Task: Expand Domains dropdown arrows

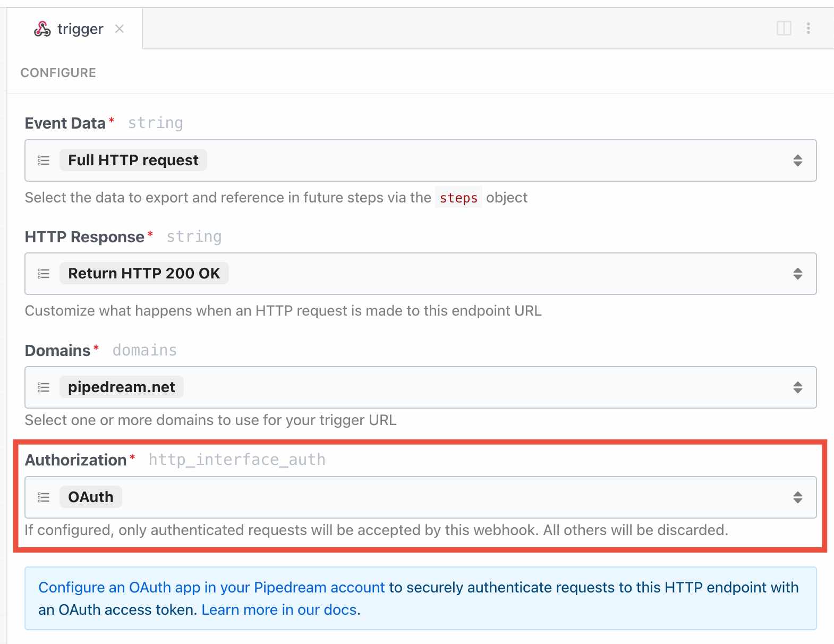Action: 798,387
